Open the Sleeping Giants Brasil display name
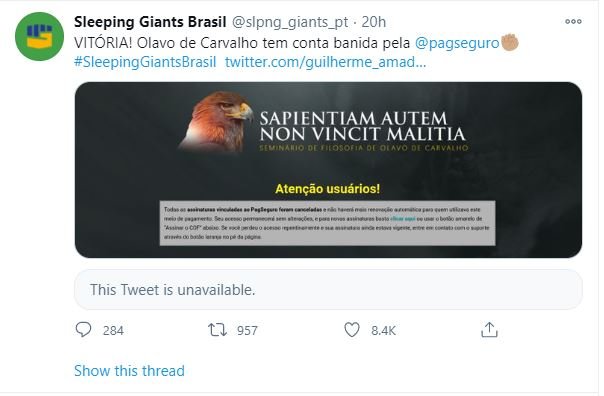Image resolution: width=604 pixels, height=396 pixels. click(150, 22)
